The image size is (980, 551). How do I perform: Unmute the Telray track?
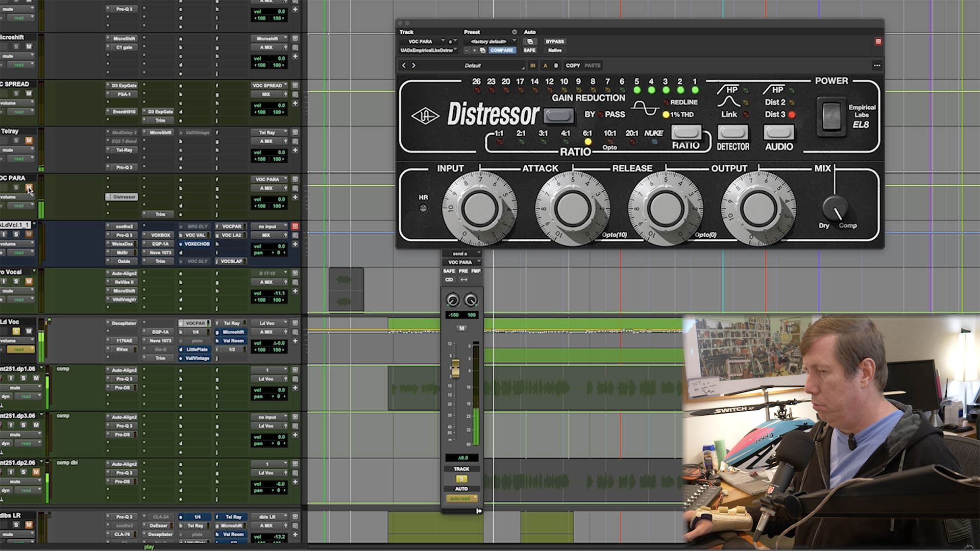pyautogui.click(x=29, y=140)
